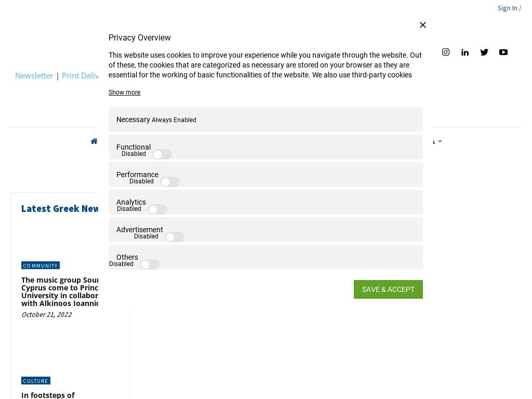The image size is (532, 399).
Task: Close the Privacy Overview dialog
Action: pos(423,25)
